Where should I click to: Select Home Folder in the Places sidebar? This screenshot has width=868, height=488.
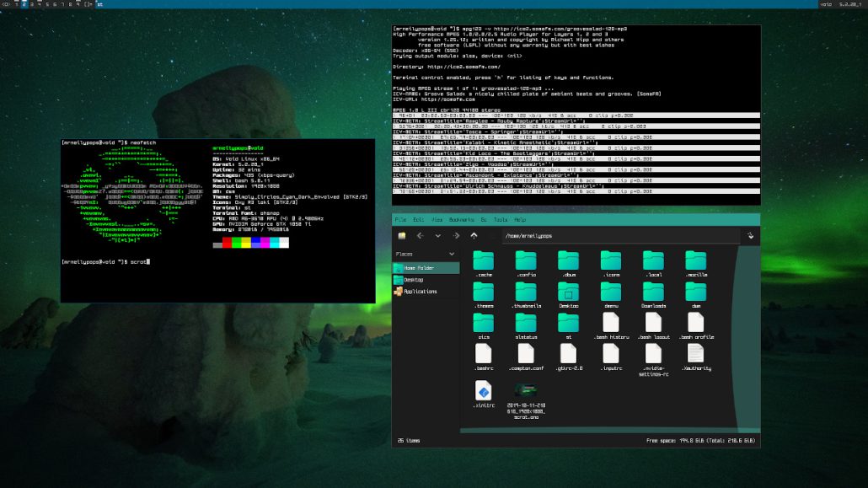click(421, 268)
